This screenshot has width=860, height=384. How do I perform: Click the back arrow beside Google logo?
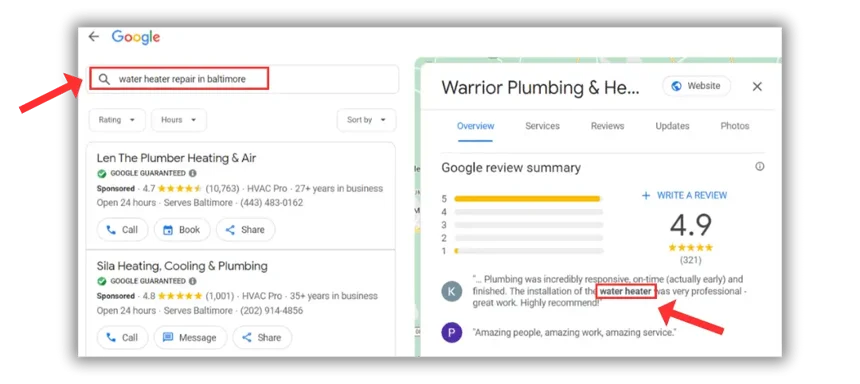(94, 37)
